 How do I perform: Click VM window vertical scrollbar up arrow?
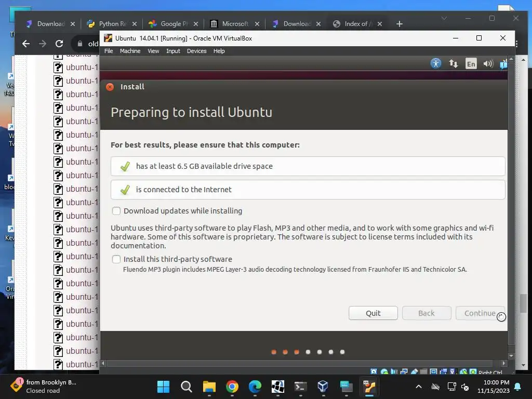tap(511, 59)
